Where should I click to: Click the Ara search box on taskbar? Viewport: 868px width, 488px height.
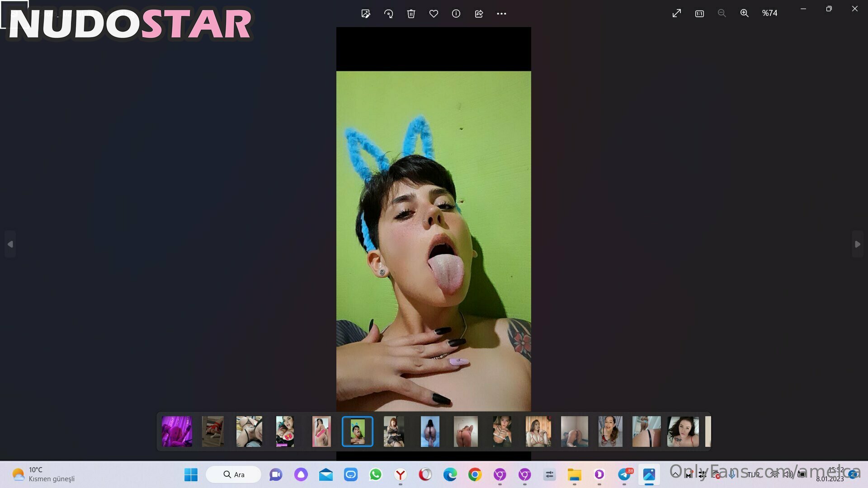234,474
